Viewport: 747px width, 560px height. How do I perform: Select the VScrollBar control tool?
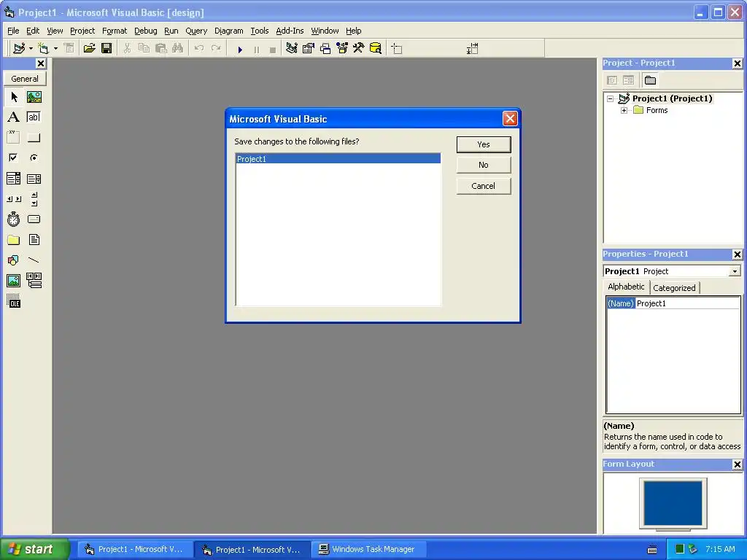[34, 199]
